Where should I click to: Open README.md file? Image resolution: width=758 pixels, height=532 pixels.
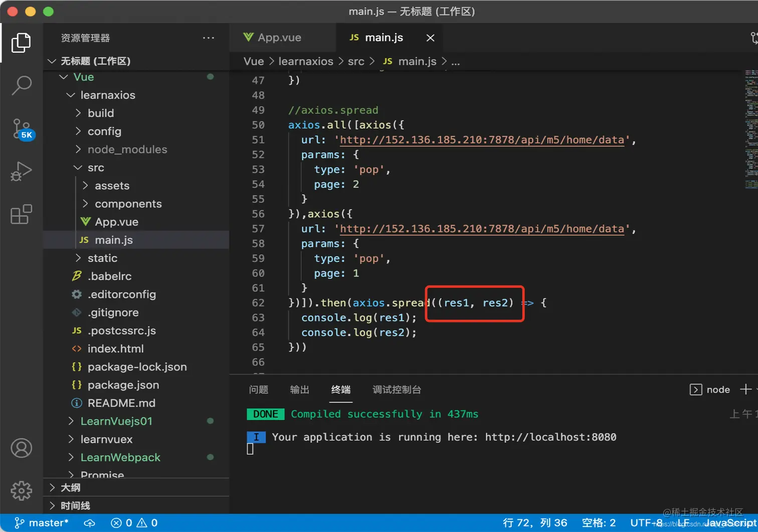point(136,403)
